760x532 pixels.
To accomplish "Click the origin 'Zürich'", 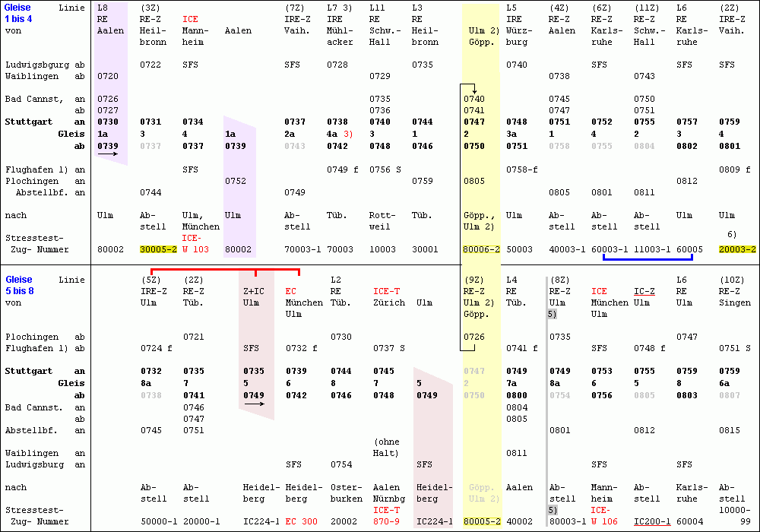I will tap(389, 302).
